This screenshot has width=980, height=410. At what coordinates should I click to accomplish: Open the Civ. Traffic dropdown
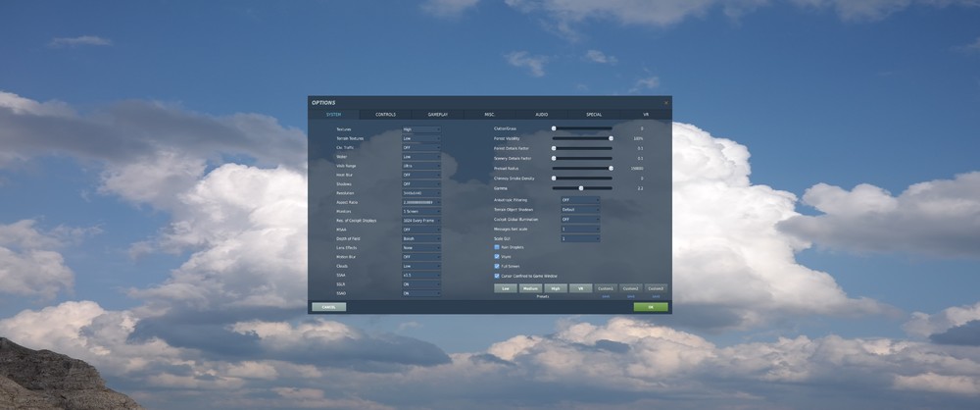click(421, 148)
